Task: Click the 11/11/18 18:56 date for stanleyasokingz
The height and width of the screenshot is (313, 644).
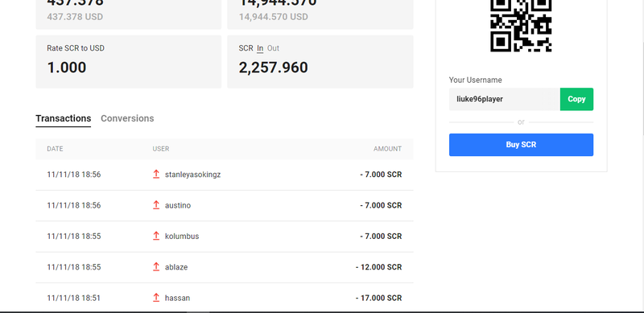Action: coord(73,175)
